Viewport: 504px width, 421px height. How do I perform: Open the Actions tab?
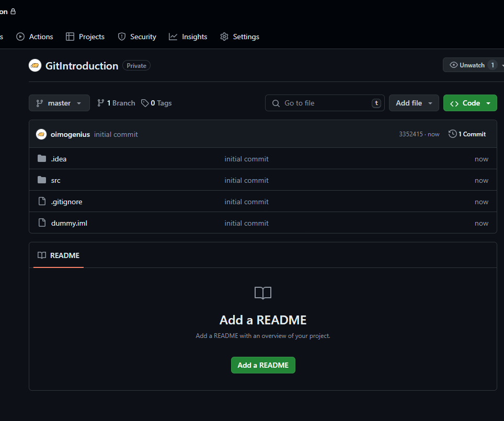point(35,37)
